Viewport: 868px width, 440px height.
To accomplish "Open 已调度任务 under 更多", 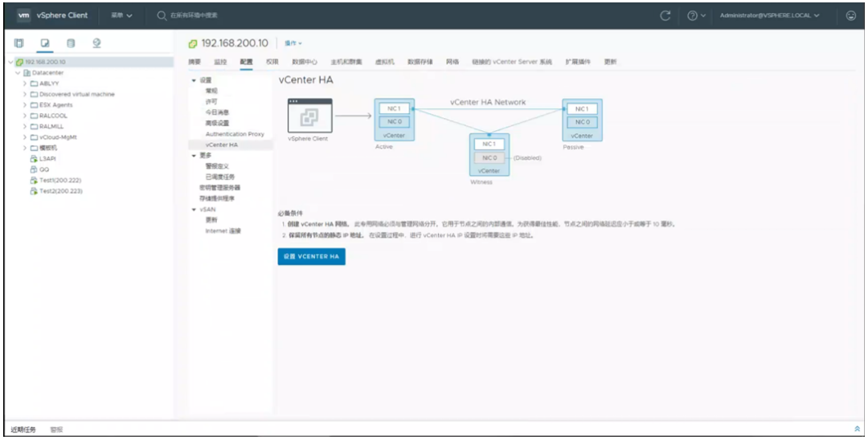I will (x=219, y=177).
